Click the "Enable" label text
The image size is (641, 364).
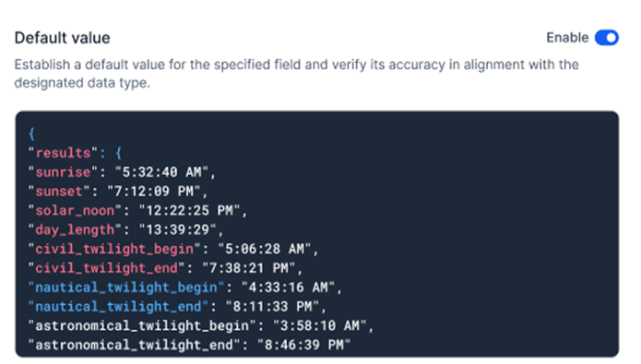pos(567,38)
